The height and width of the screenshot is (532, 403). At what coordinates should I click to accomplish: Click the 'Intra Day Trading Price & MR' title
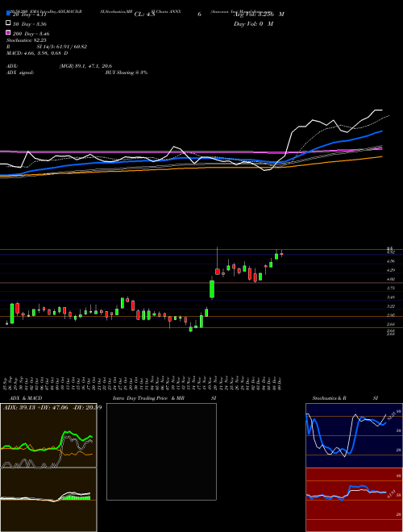click(x=148, y=398)
